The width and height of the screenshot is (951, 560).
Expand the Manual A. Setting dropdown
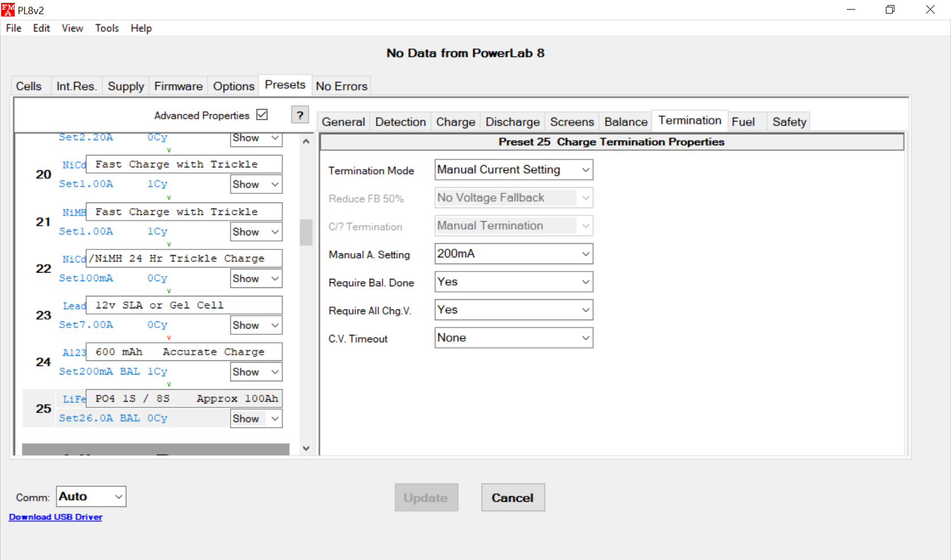coord(513,254)
